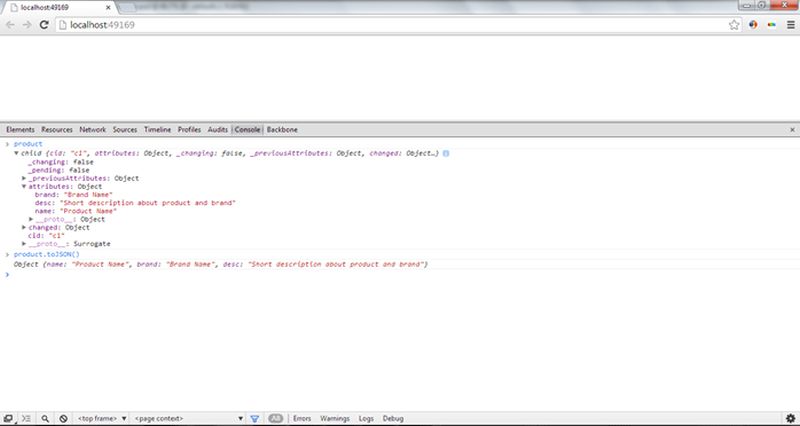Image resolution: width=800 pixels, height=426 pixels.
Task: Click the toJSON Object result line
Action: [220, 264]
